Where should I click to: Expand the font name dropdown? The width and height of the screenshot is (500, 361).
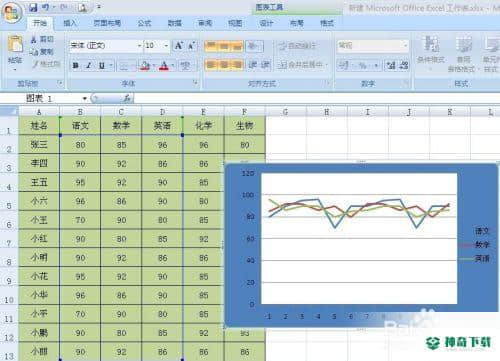[139, 45]
